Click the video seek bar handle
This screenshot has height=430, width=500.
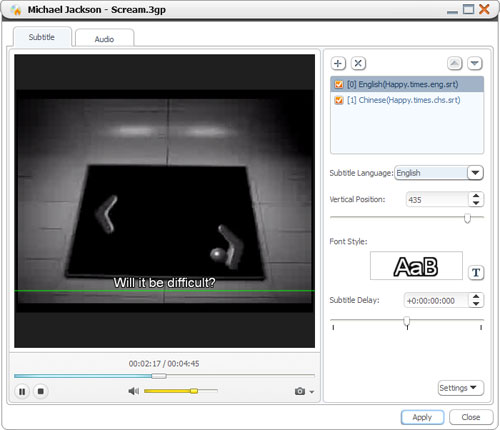click(x=159, y=376)
